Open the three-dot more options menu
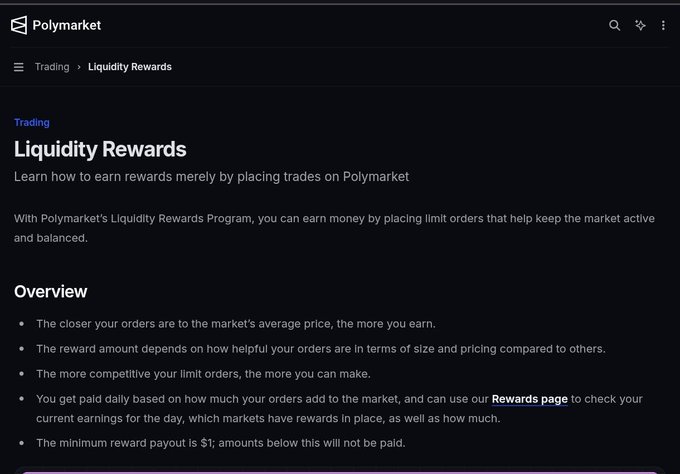 tap(663, 25)
